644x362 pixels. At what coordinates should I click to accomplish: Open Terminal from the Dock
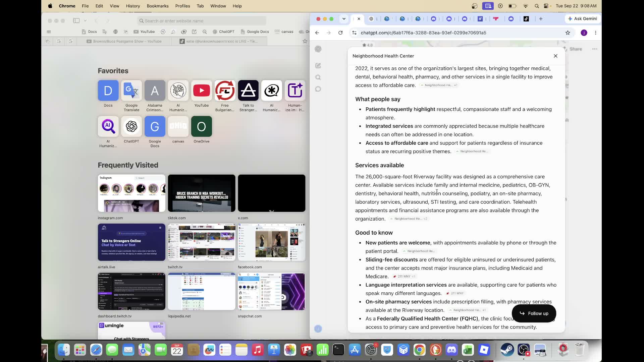(x=338, y=350)
